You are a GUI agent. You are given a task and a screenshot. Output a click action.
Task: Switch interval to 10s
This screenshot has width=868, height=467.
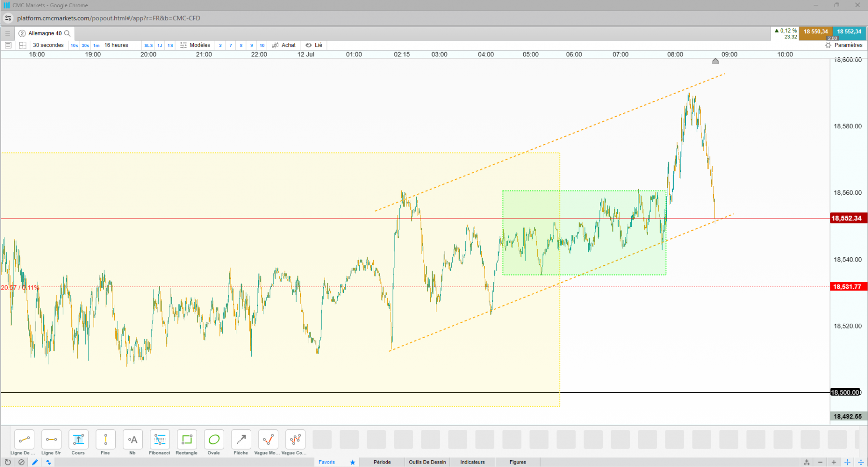click(74, 45)
